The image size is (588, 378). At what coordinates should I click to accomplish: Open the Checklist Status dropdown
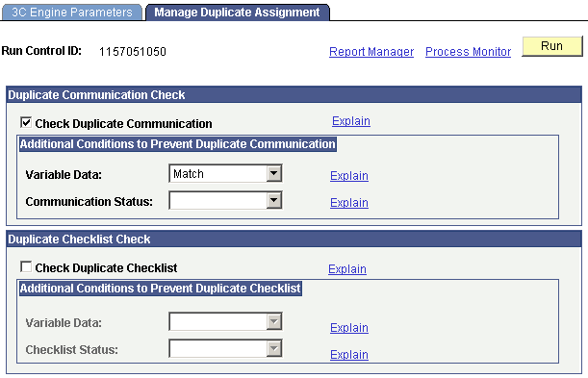click(225, 349)
